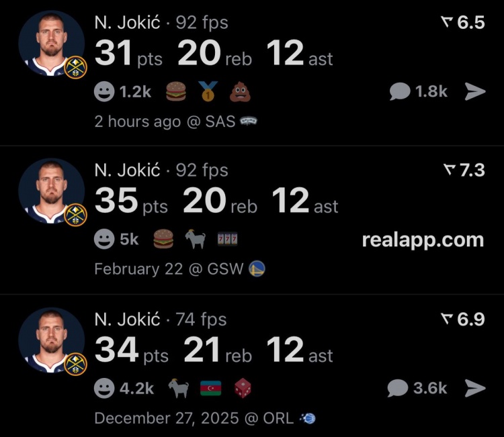The image size is (504, 437).
Task: Click the smiley reaction icon on the 31 pts card
Action: pos(104,92)
